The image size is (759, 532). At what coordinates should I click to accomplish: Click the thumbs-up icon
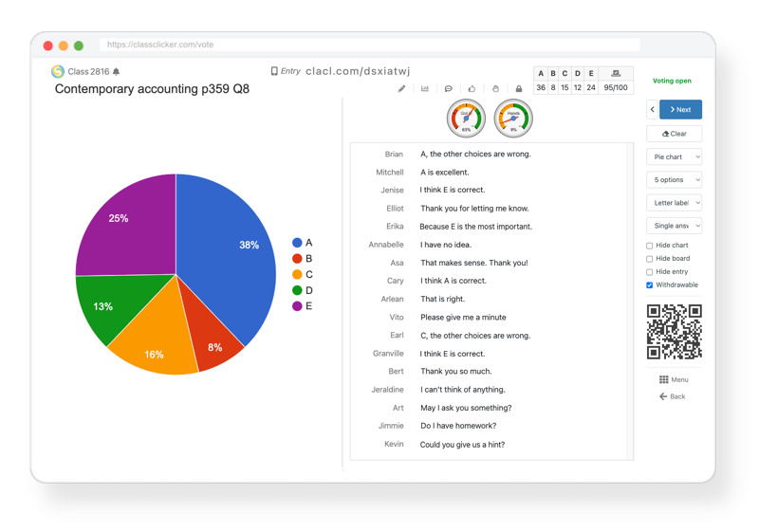(472, 88)
